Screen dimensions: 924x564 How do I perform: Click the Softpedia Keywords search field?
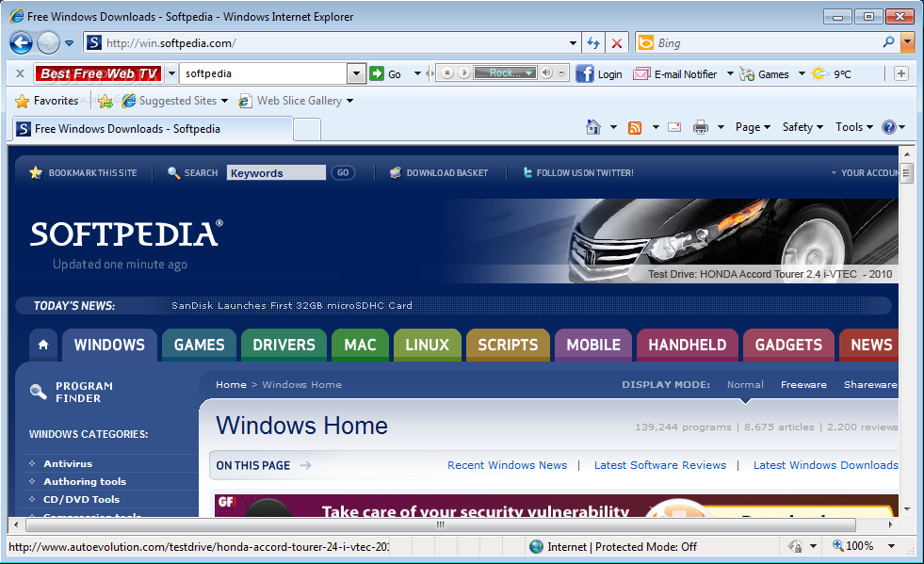pos(276,172)
